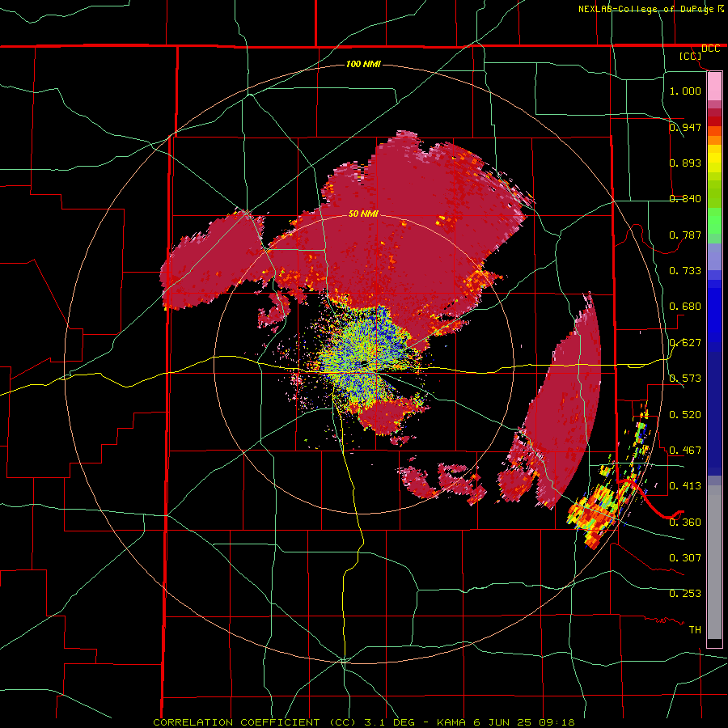
Task: Select the 0.413 legend value
Action: coord(685,485)
